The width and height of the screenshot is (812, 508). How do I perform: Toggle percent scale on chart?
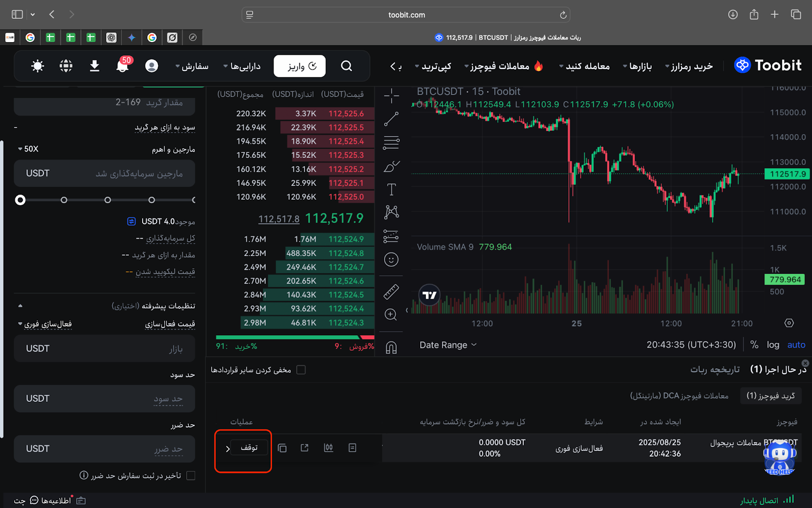coord(754,345)
